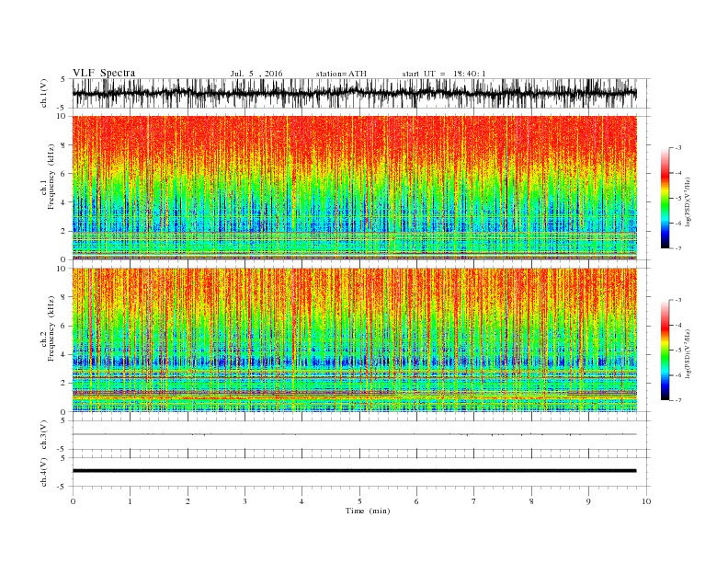This screenshot has height=563, width=728.
Task: Click the "VLF Spectra" plot title
Action: 104,73
